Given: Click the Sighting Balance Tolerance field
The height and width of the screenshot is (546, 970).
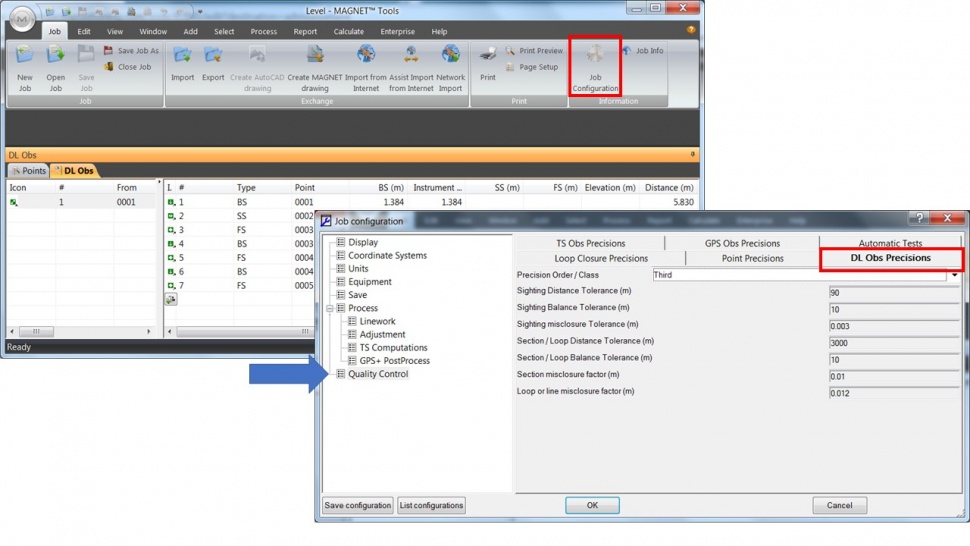Looking at the screenshot, I should click(895, 310).
